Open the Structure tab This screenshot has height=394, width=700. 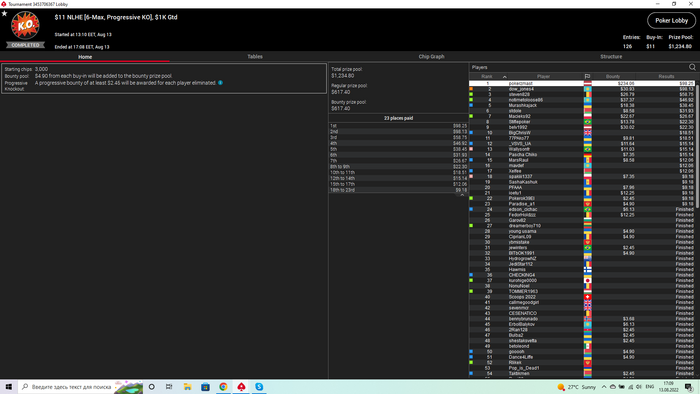pos(611,57)
